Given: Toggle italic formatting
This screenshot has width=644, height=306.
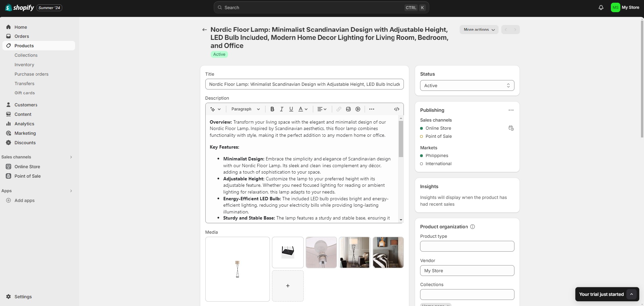Looking at the screenshot, I should 281,109.
